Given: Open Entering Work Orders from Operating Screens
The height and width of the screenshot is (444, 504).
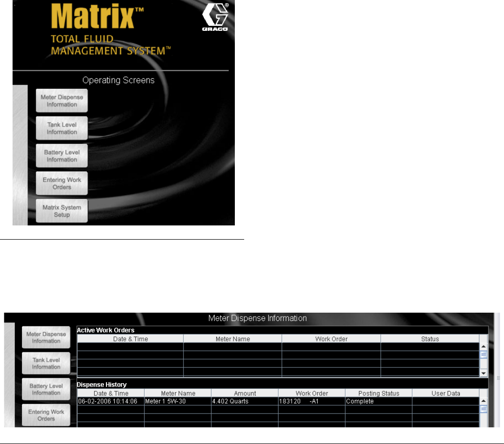Looking at the screenshot, I should (62, 183).
